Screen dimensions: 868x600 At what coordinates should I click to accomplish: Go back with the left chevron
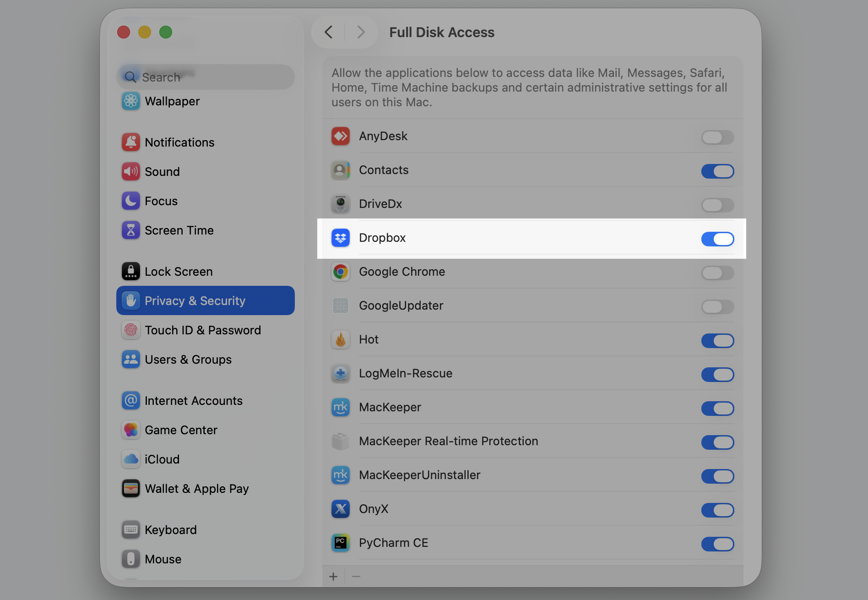(x=328, y=32)
